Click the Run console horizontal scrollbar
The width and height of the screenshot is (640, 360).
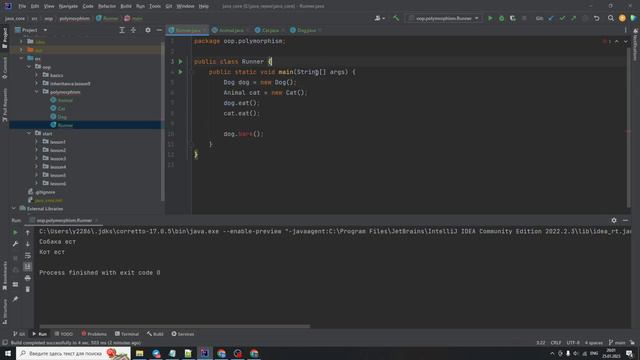[x=174, y=326]
